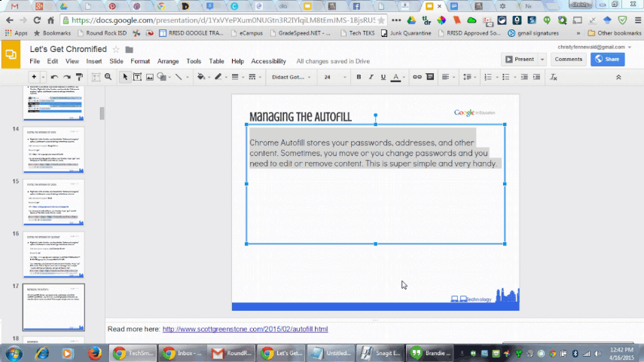Viewport: 644px width, 362px height.
Task: Select the Paint format roller tool
Action: (80, 77)
